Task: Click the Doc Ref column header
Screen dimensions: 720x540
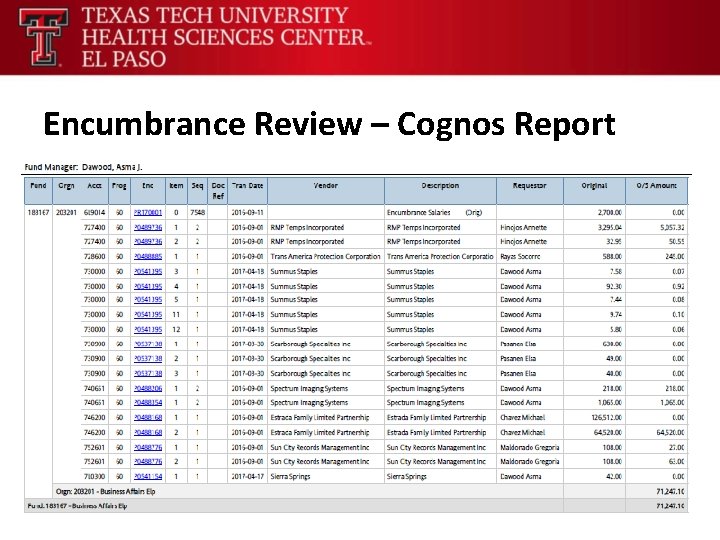Action: 218,191
